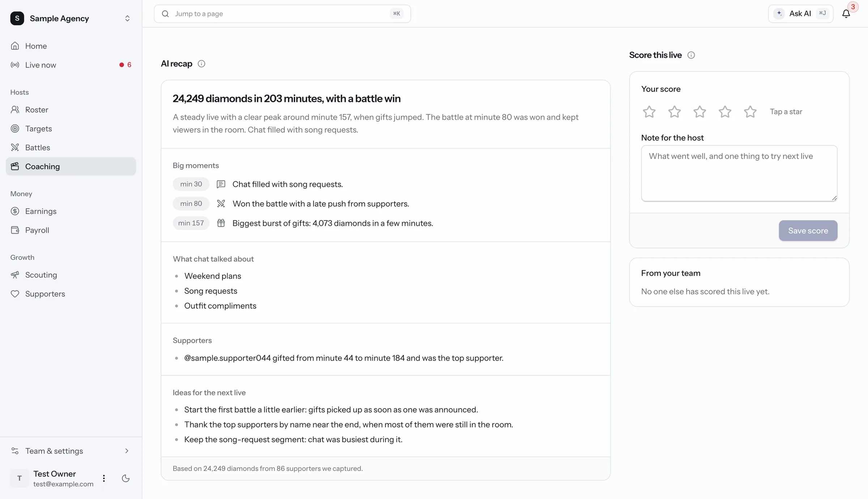The image size is (868, 499).
Task: Click the AI recap info icon
Action: [x=201, y=64]
